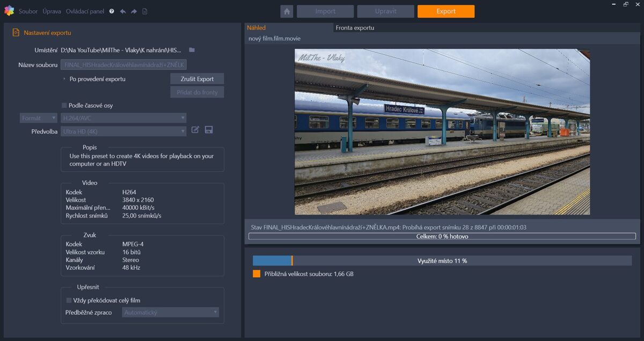Screen dimensions: 644x341
Task: Undo the last action
Action: click(123, 11)
